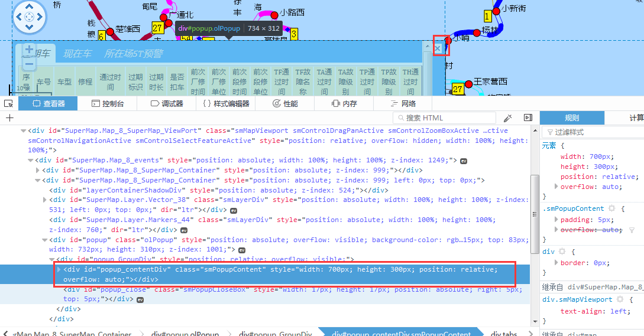Click the selector highlight icon beside .smPopupContent
This screenshot has width=644, height=336.
pyautogui.click(x=612, y=208)
